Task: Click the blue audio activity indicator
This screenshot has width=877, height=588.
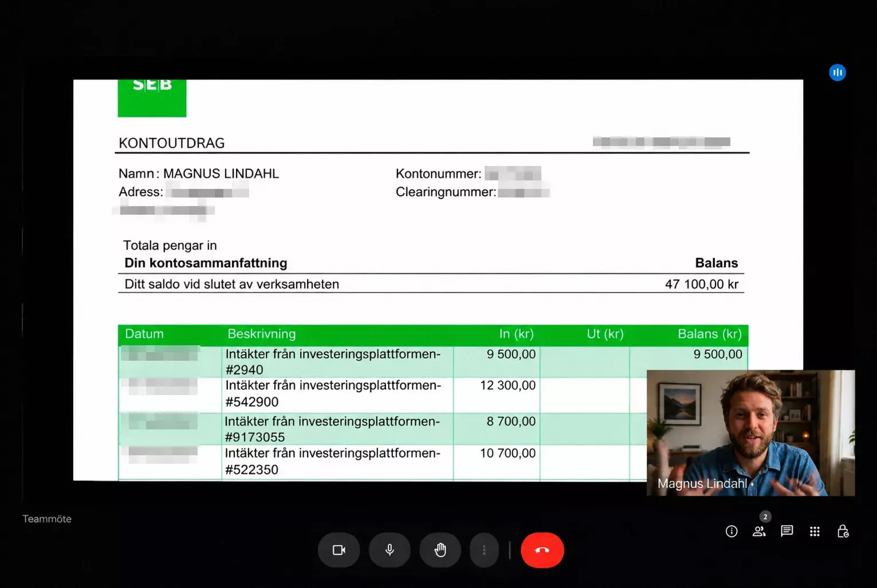Action: [837, 73]
